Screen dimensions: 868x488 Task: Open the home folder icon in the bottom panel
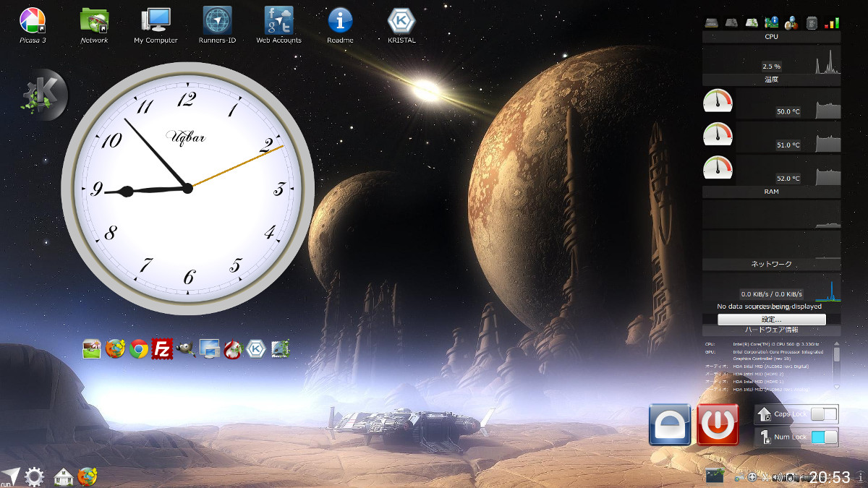pos(64,476)
